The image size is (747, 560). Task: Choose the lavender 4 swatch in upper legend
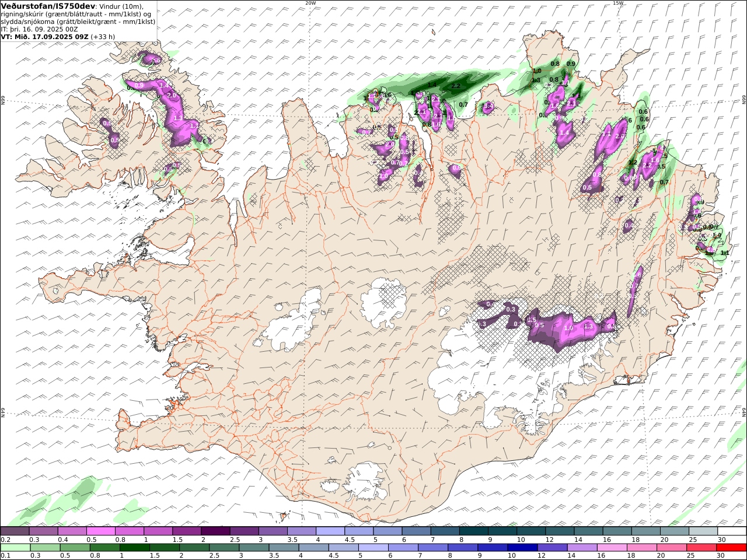pos(330,531)
